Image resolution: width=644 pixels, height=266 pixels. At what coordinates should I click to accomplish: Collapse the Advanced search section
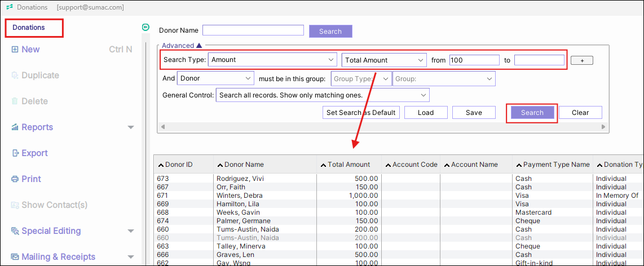(199, 46)
